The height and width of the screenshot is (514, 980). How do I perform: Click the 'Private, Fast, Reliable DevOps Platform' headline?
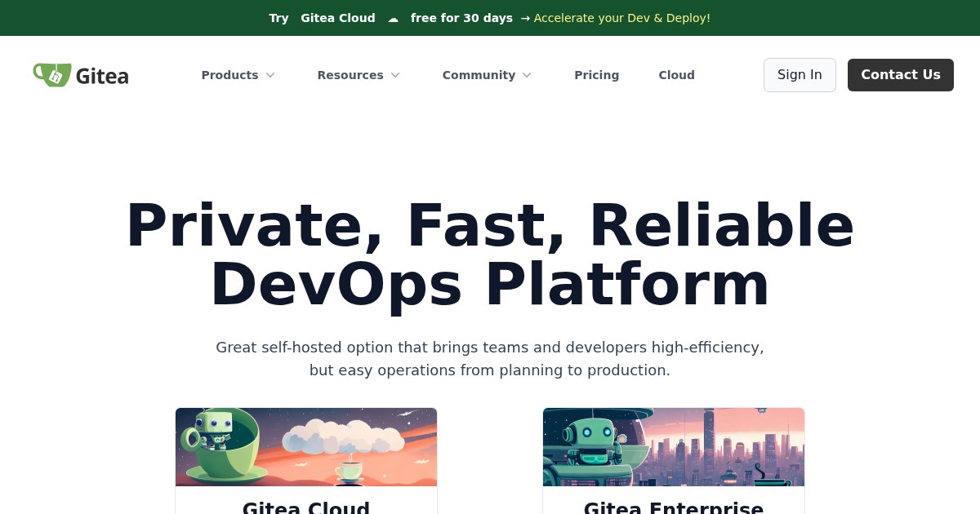[490, 255]
